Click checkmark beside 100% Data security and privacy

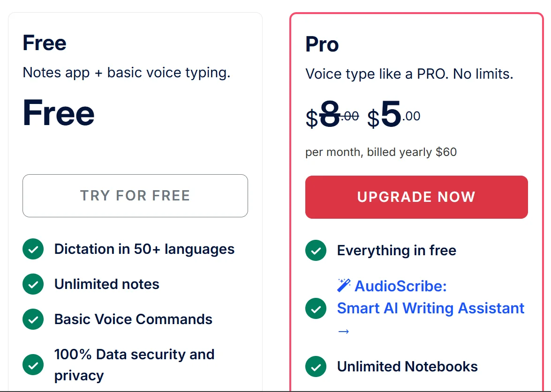(x=33, y=365)
